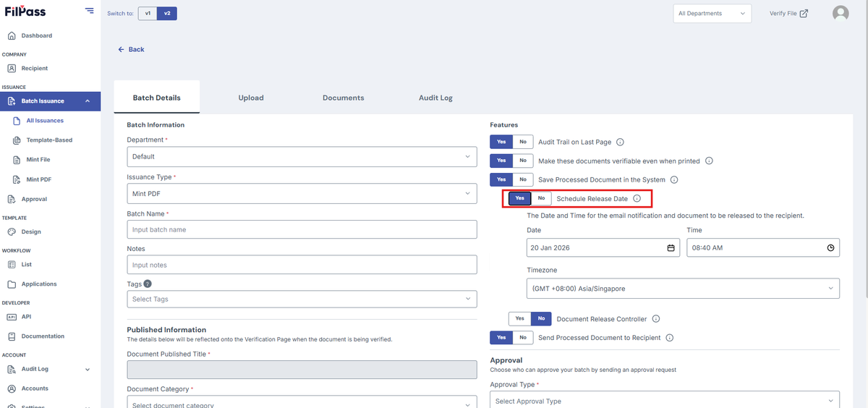Expand the Audit Log sidebar chevron
The width and height of the screenshot is (868, 408).
[88, 369]
